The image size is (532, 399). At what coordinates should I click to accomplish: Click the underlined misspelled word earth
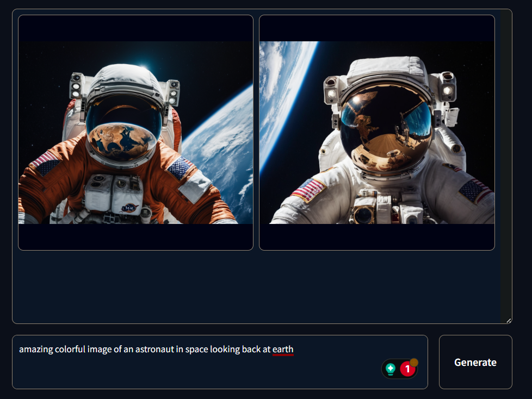click(x=283, y=349)
